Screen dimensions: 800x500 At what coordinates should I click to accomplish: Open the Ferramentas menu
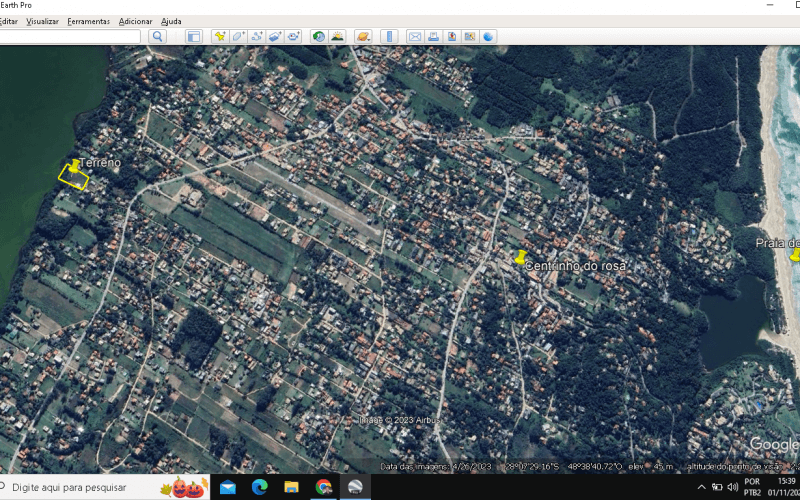pos(89,21)
